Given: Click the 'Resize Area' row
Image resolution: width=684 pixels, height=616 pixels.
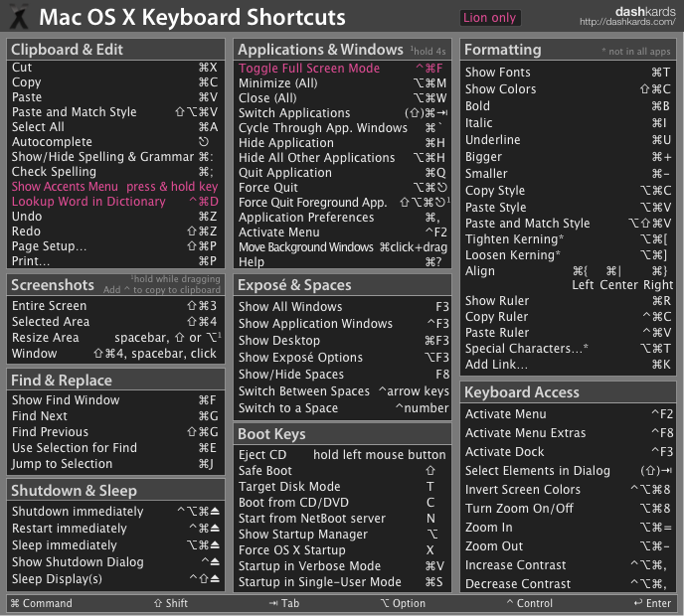Looking at the screenshot, I should (115, 338).
